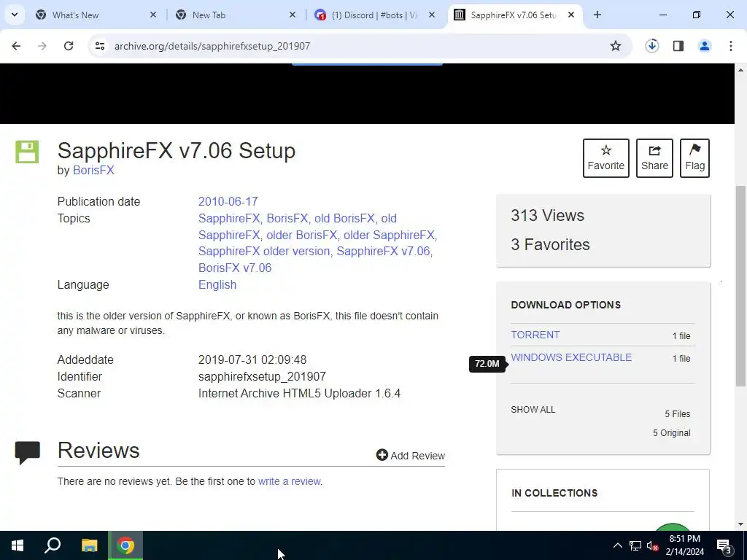Image resolution: width=747 pixels, height=560 pixels.
Task: Open Chrome downloads icon
Action: 652,46
